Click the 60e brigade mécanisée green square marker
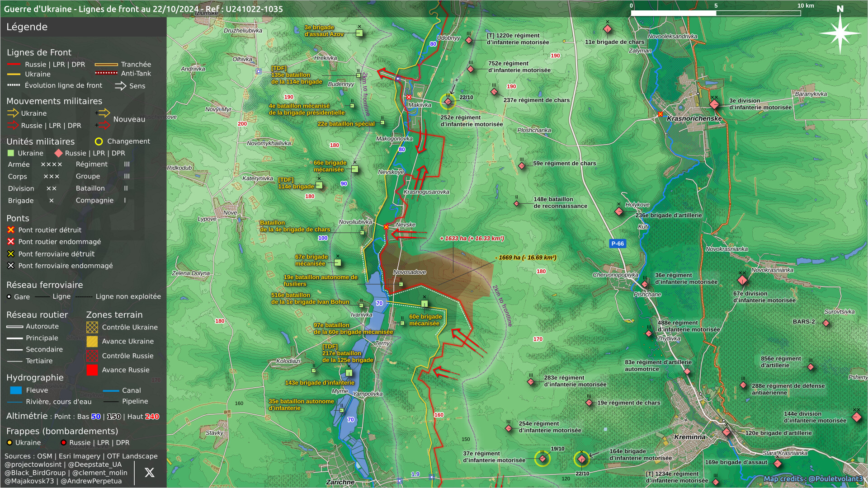 tap(425, 304)
